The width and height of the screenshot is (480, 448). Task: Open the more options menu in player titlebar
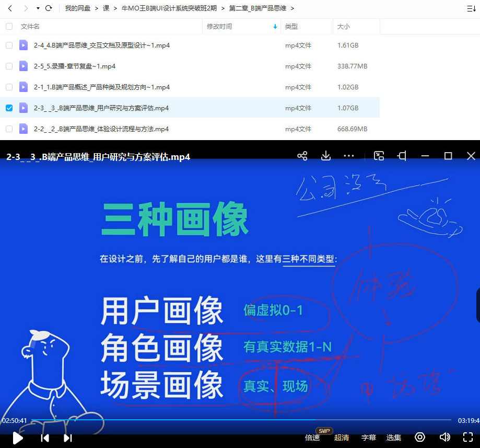tap(348, 155)
